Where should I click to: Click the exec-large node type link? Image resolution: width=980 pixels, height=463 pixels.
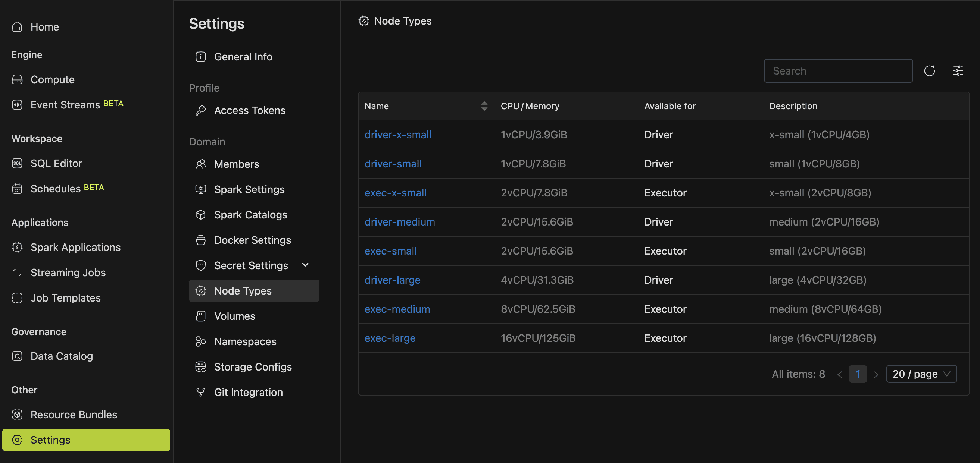390,338
